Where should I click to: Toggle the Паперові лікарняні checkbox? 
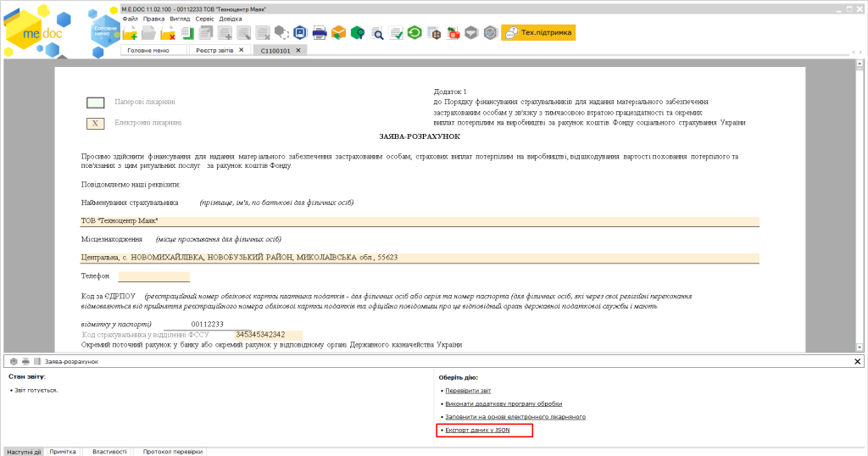96,103
